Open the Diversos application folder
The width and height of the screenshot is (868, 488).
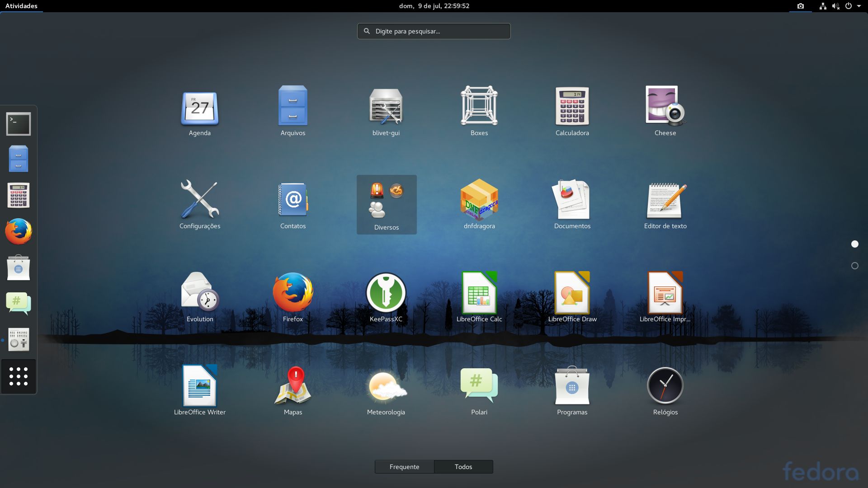[386, 203]
